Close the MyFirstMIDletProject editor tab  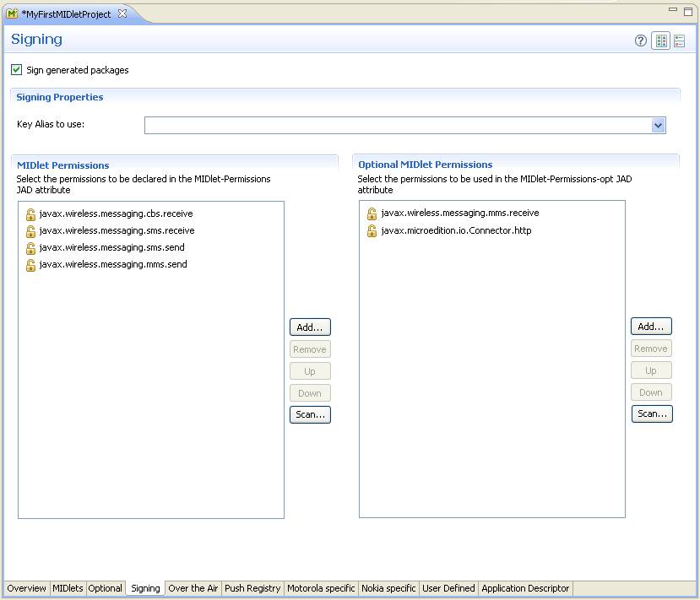[122, 14]
